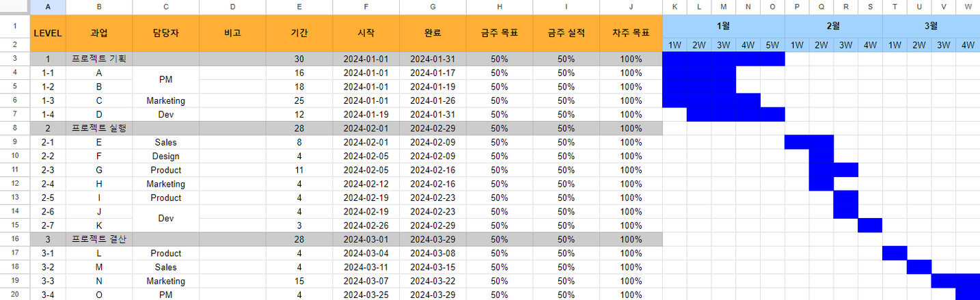
Task: Select end date 2024-03-22
Action: [433, 281]
